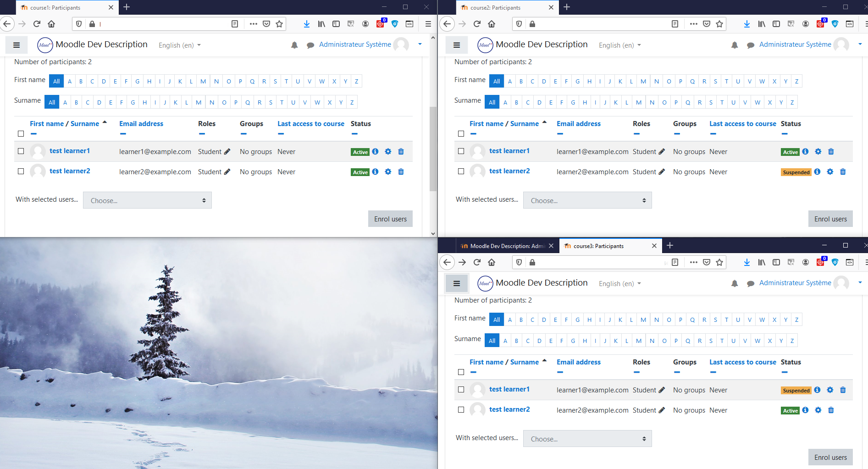Viewport: 868px width, 469px height.
Task: Open test learner1 profile in course1
Action: click(x=70, y=151)
